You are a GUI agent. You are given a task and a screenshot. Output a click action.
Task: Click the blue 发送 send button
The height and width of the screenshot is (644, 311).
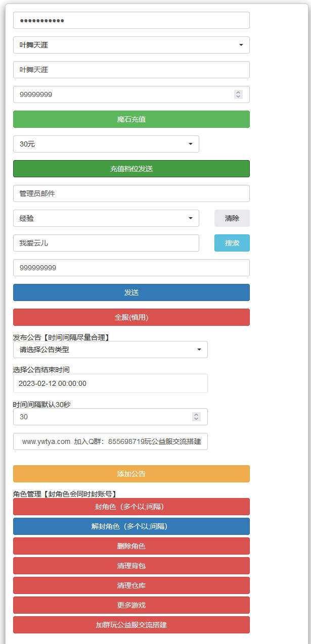(x=131, y=292)
